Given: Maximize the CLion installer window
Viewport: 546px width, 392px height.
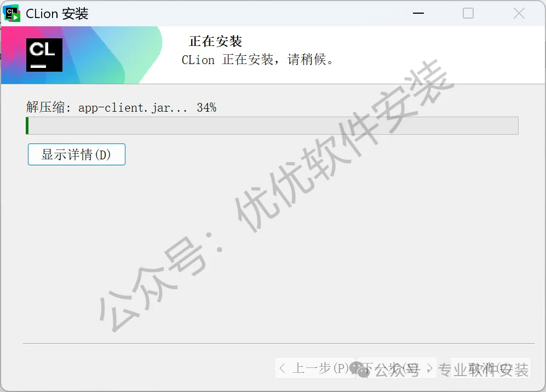Looking at the screenshot, I should click(468, 13).
